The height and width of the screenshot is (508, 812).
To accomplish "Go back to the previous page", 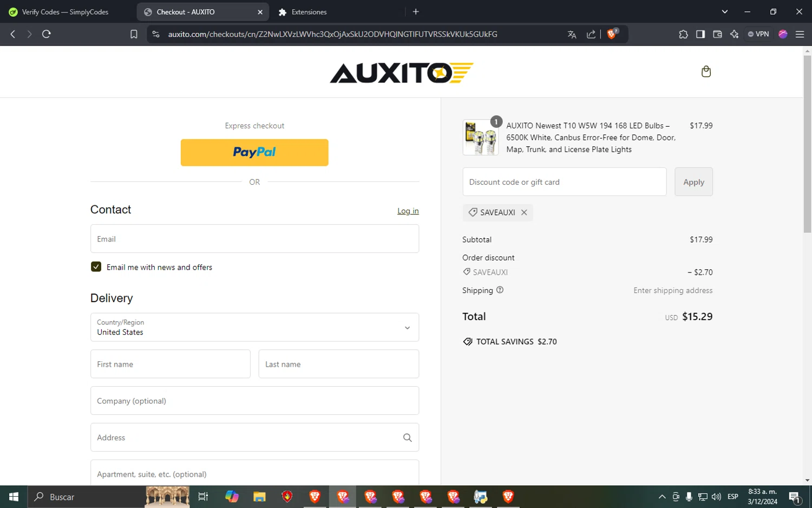I will pyautogui.click(x=13, y=34).
